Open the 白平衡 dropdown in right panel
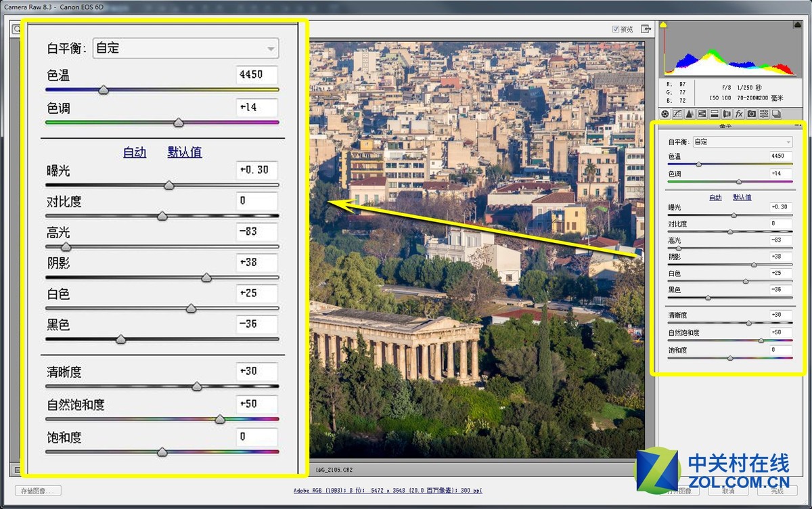 point(742,142)
